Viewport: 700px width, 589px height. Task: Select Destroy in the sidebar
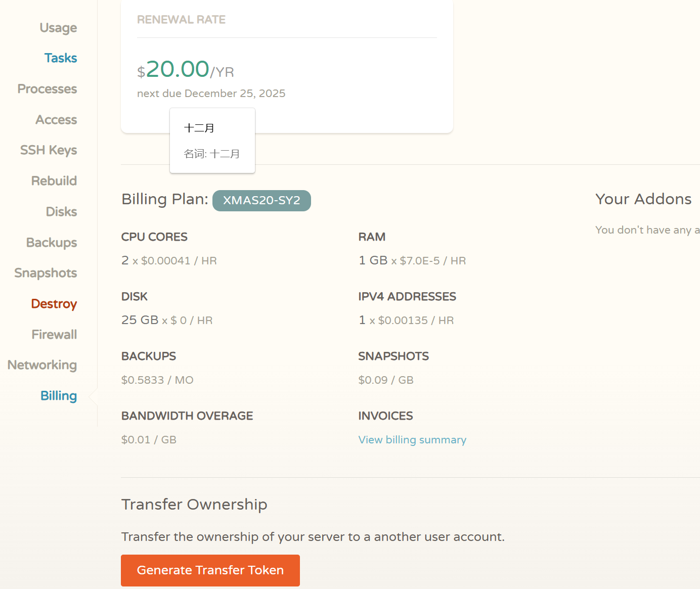coord(54,304)
